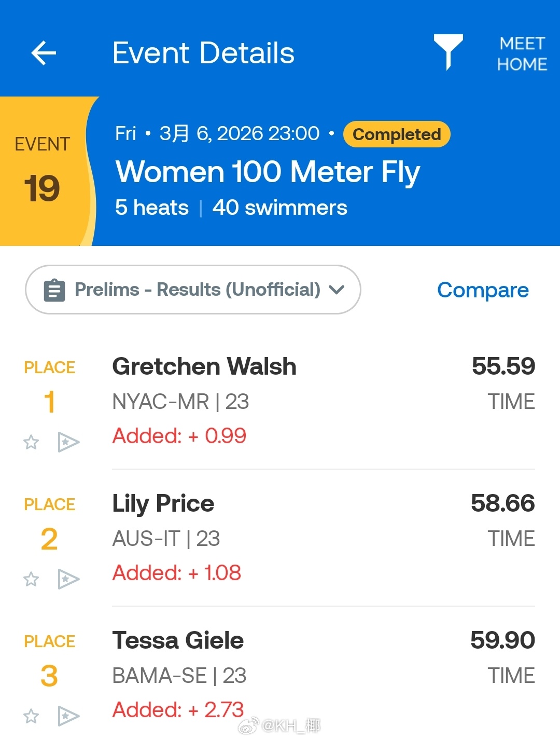Toggle favorite star for Tessa Giele

[x=31, y=716]
